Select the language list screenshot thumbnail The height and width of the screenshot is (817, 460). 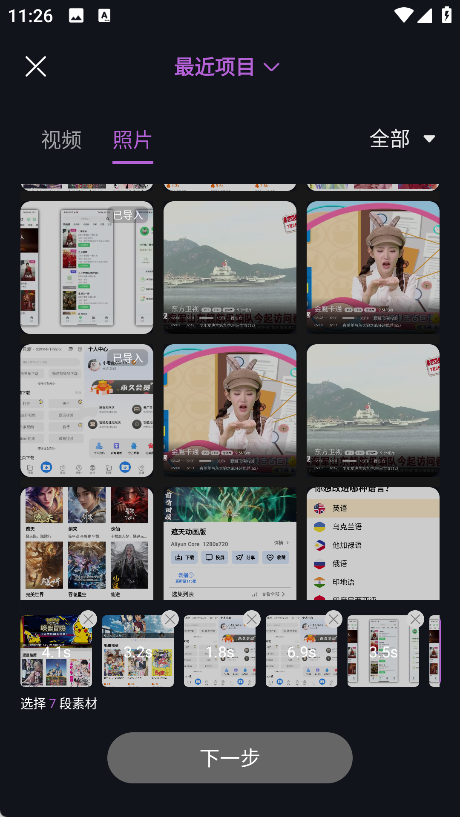pos(373,543)
